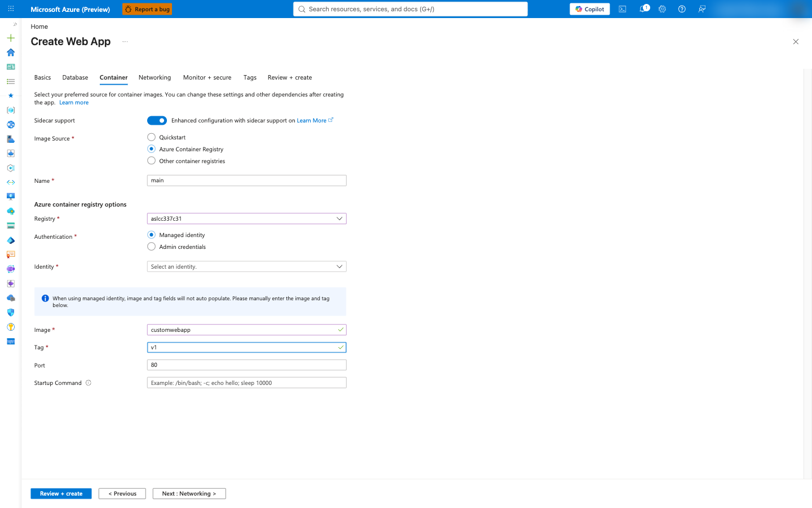Select the Container tab

(x=113, y=77)
